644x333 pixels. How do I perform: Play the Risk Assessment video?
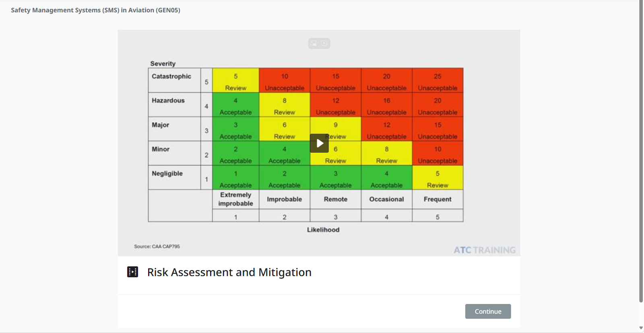[x=319, y=143]
